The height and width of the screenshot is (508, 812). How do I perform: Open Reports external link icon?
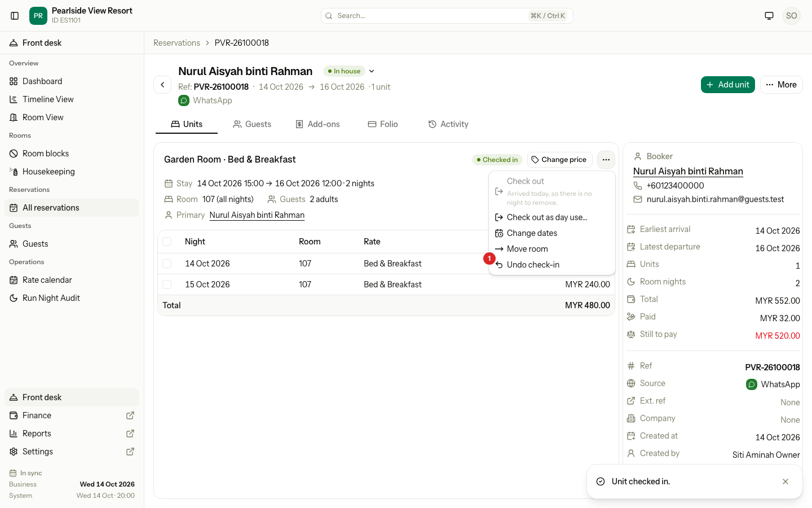click(130, 433)
